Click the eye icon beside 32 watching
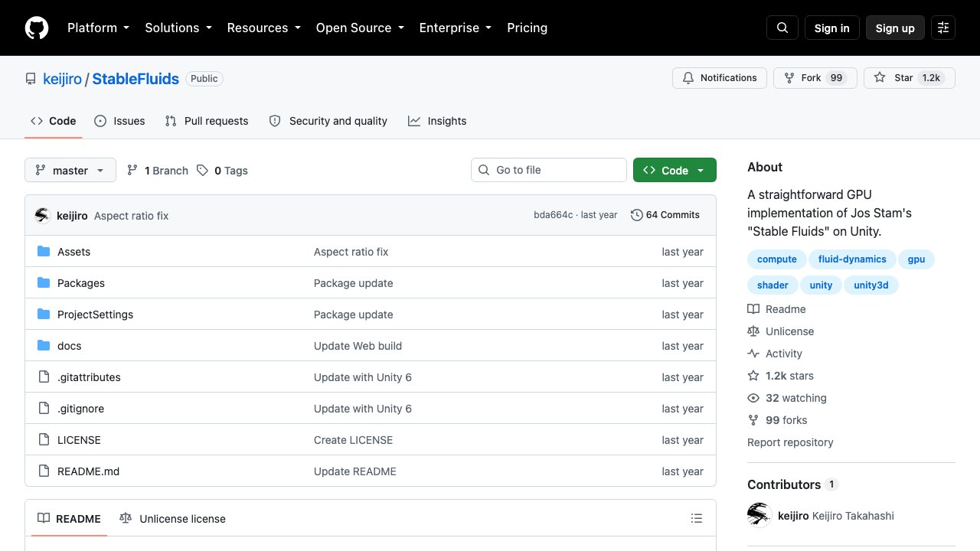 tap(753, 398)
